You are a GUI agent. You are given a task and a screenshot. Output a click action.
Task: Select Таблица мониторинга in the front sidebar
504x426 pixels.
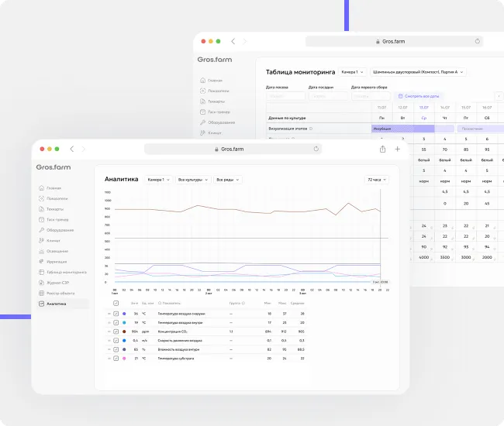click(x=66, y=272)
